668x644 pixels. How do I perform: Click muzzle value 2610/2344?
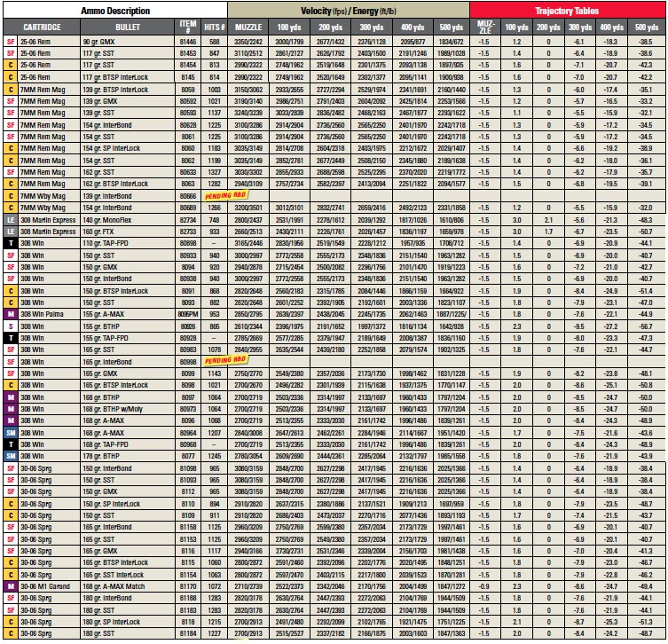coord(248,326)
